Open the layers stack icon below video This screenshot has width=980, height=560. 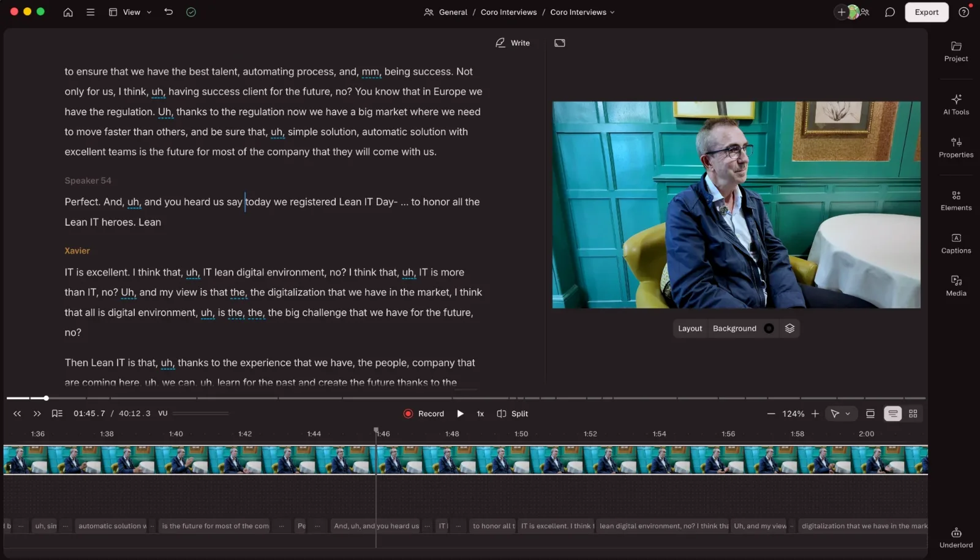(790, 329)
